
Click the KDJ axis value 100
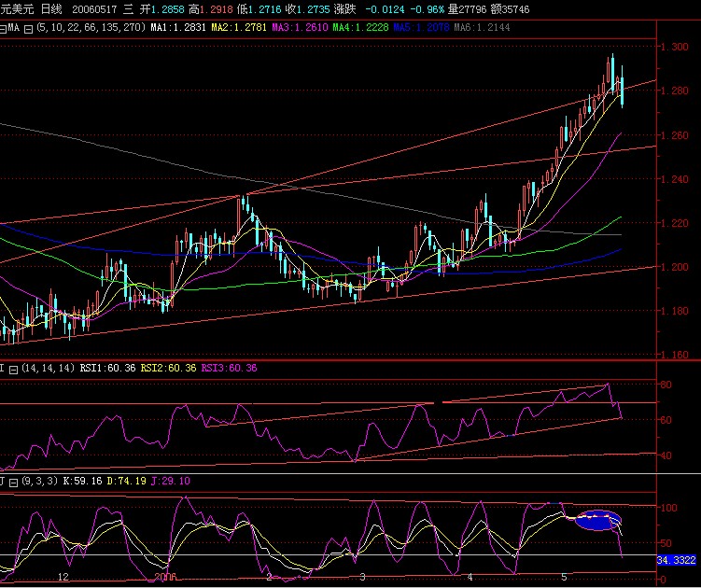tap(669, 508)
